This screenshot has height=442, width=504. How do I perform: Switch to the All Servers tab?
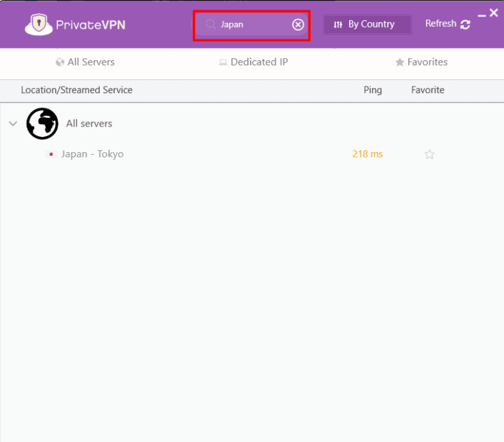[85, 62]
